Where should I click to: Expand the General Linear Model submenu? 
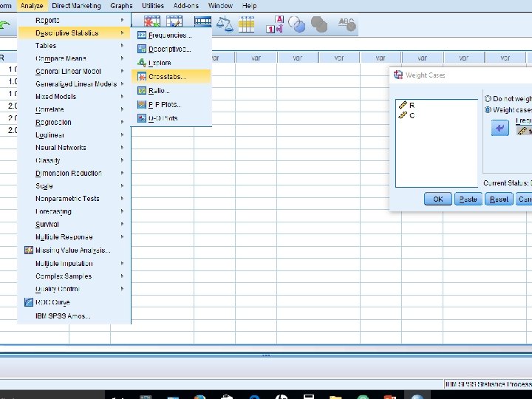[74, 71]
